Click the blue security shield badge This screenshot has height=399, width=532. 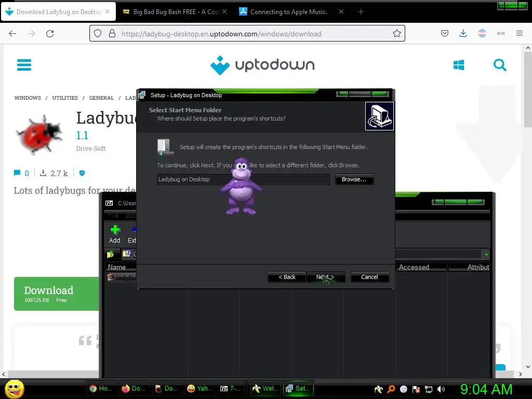pos(82,173)
